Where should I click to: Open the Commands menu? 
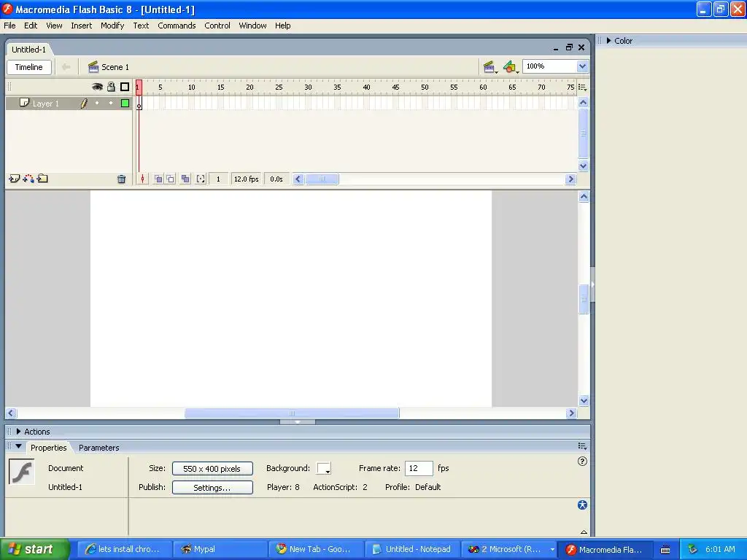click(x=177, y=26)
